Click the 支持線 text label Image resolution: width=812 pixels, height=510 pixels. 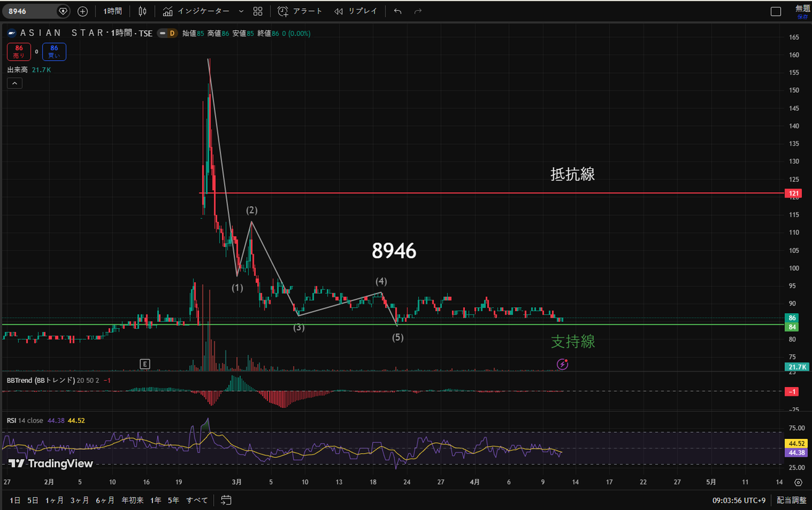(x=573, y=342)
